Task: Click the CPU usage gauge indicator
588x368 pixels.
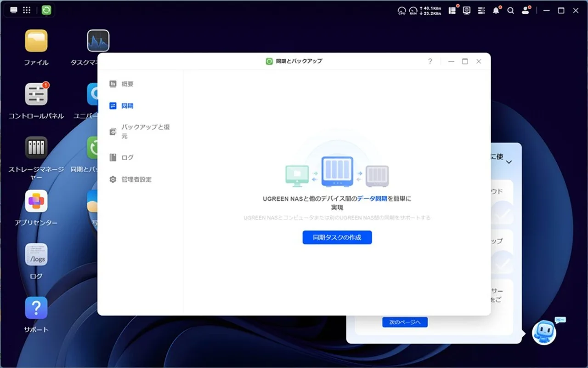Action: [401, 11]
